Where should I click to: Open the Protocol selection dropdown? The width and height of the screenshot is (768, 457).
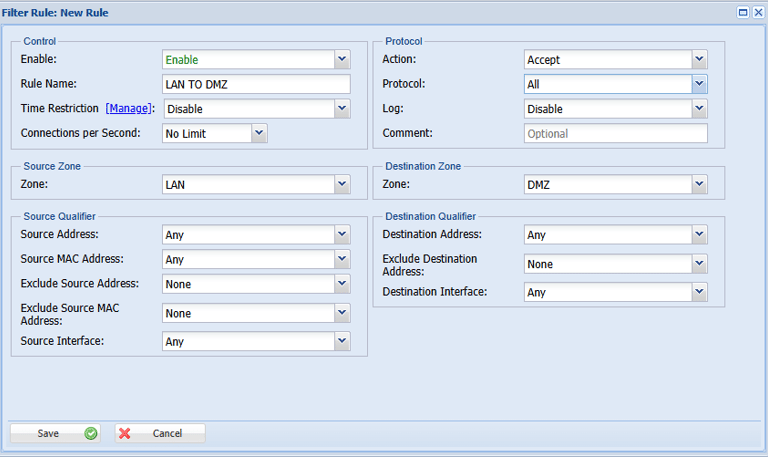tap(699, 84)
